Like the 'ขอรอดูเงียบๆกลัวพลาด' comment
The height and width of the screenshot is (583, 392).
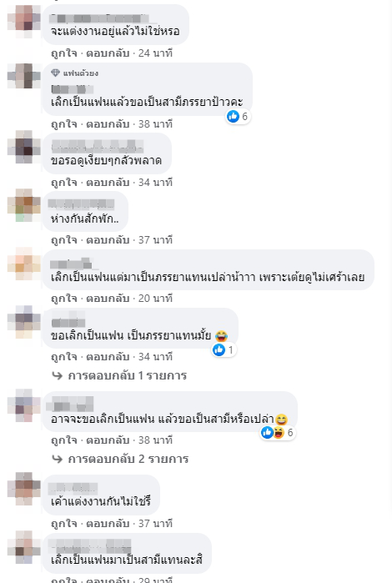click(x=64, y=182)
